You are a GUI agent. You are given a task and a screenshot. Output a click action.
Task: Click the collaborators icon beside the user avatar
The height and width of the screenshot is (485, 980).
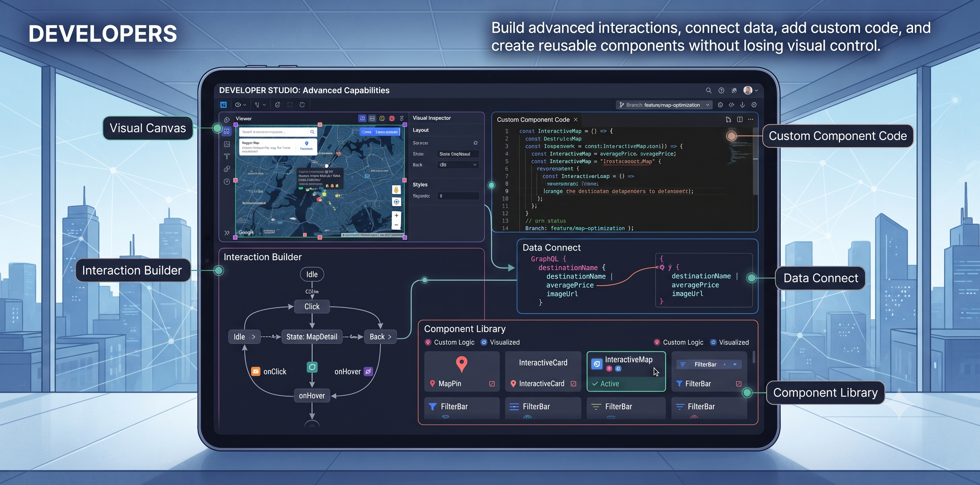pos(734,90)
